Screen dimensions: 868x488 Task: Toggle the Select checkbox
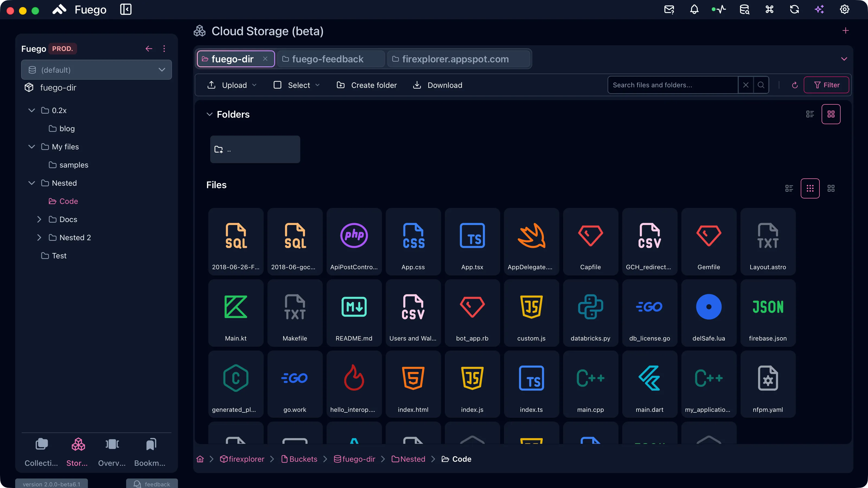(277, 85)
